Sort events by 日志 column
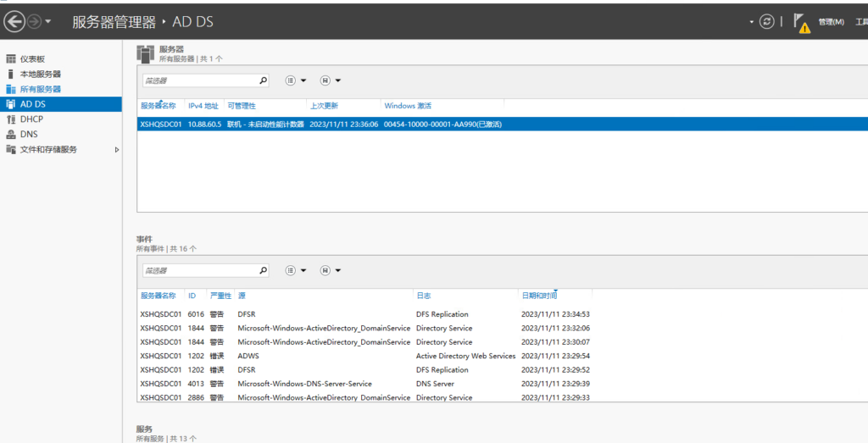Viewport: 868px width, 443px height. 424,296
